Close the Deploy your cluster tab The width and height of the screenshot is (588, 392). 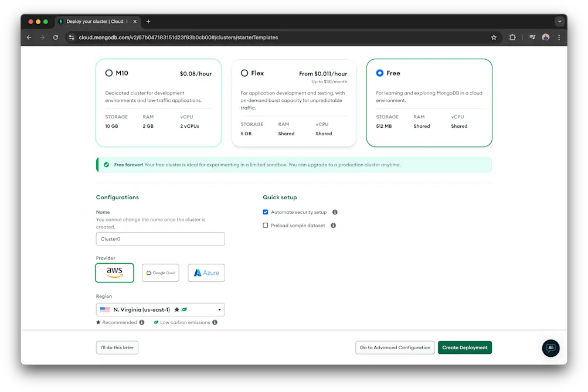(x=135, y=22)
